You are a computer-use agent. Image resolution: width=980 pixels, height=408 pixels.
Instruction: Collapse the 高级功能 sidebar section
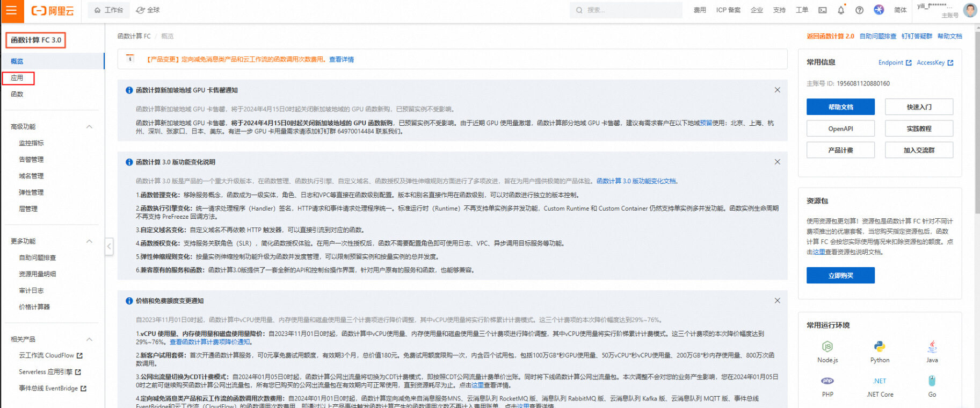pos(89,127)
